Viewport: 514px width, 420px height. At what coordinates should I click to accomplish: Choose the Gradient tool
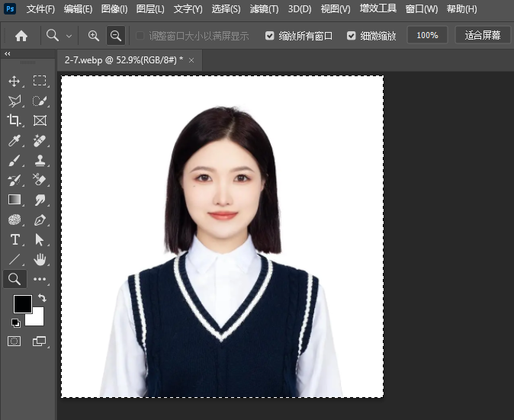click(x=14, y=200)
